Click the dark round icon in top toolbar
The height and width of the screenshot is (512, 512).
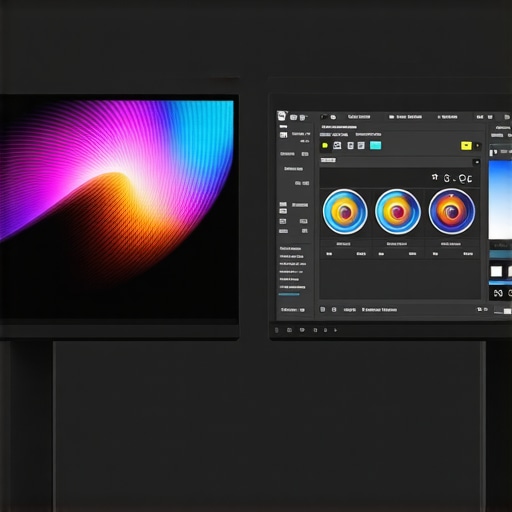point(324,117)
